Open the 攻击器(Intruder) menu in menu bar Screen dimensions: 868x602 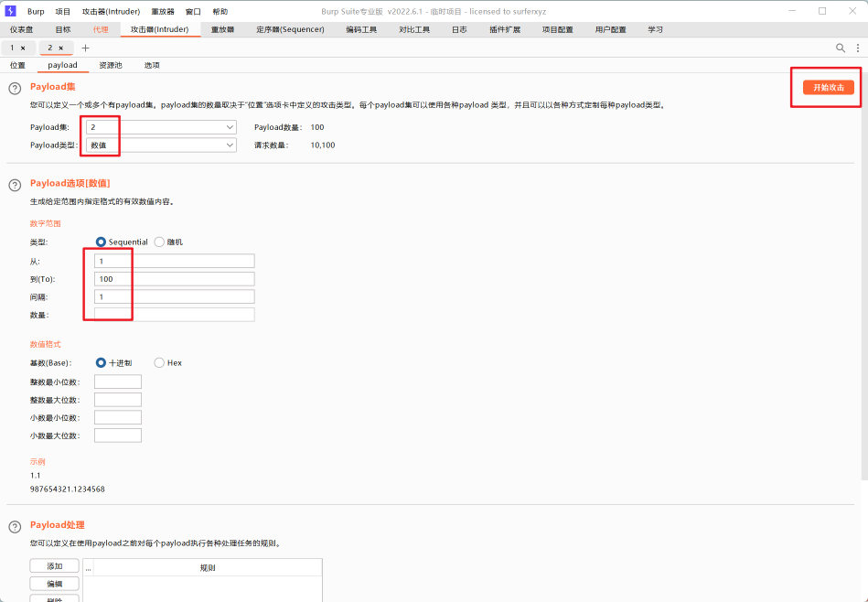pyautogui.click(x=112, y=12)
